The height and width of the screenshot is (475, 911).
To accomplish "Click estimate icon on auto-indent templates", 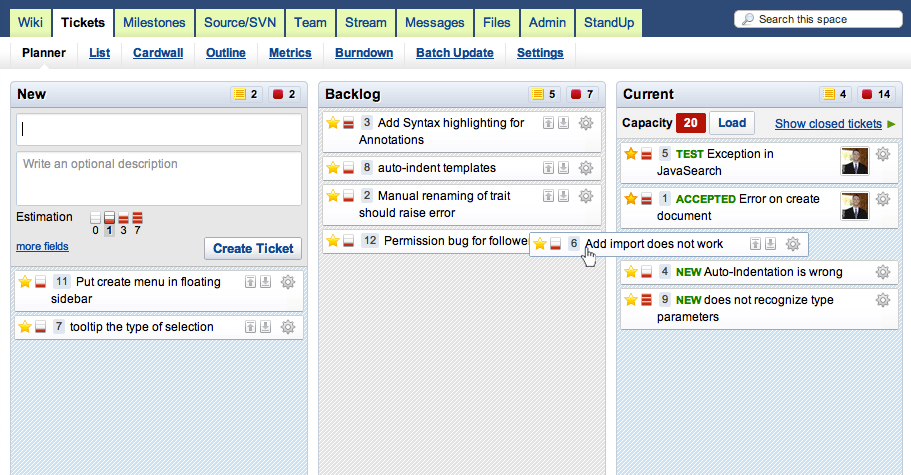I will point(348,168).
